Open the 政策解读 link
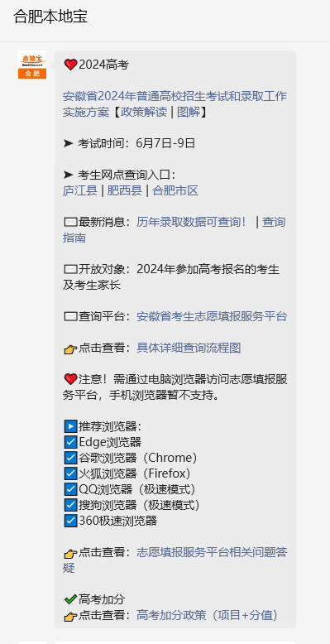 tap(144, 112)
